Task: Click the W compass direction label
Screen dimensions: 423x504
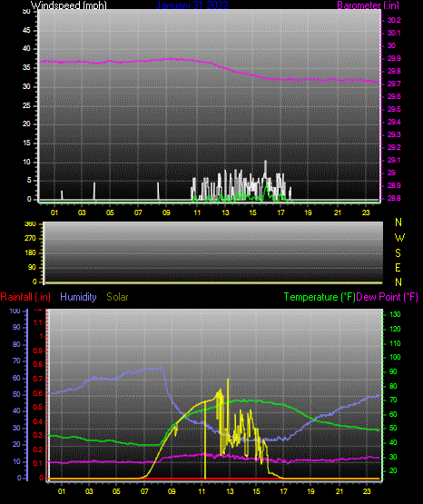Action: (x=399, y=238)
